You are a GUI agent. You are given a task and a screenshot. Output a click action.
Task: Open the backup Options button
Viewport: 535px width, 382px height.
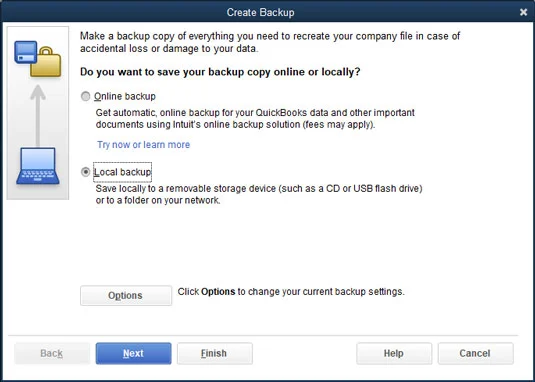(x=126, y=295)
